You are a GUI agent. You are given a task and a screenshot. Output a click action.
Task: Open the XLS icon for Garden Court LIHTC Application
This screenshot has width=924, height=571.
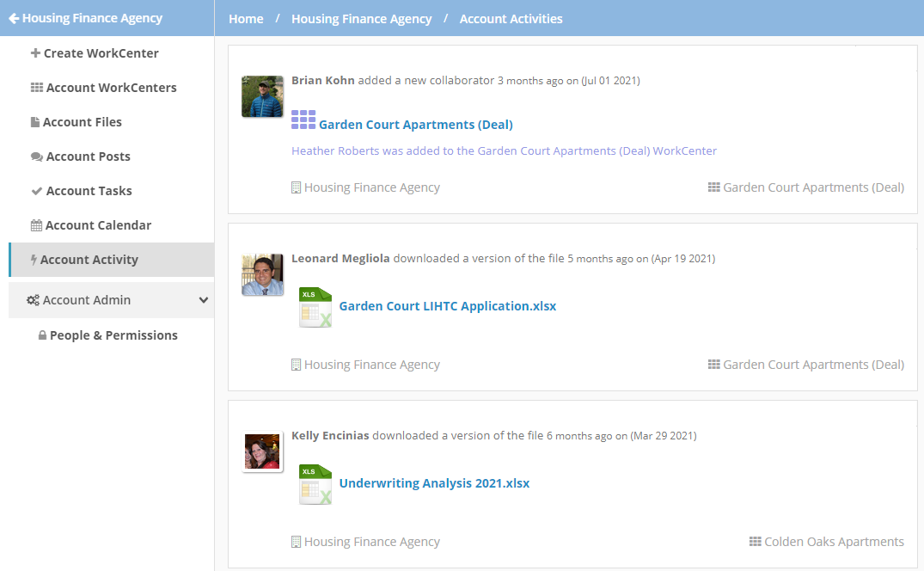click(315, 307)
